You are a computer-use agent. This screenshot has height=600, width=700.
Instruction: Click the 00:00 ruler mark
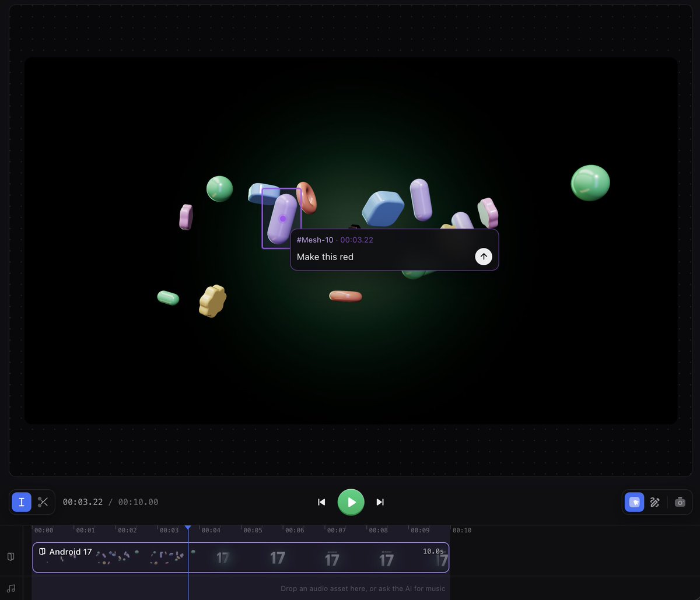tap(44, 531)
